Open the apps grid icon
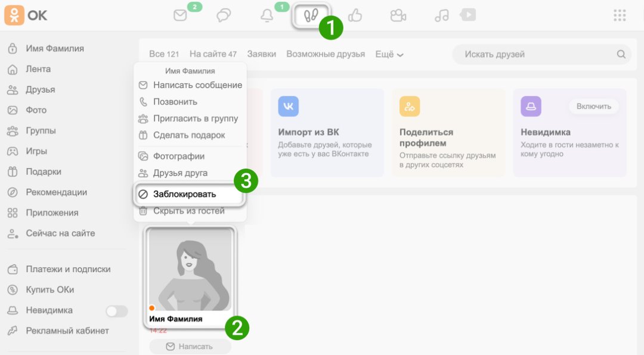Image resolution: width=644 pixels, height=355 pixels. [620, 15]
